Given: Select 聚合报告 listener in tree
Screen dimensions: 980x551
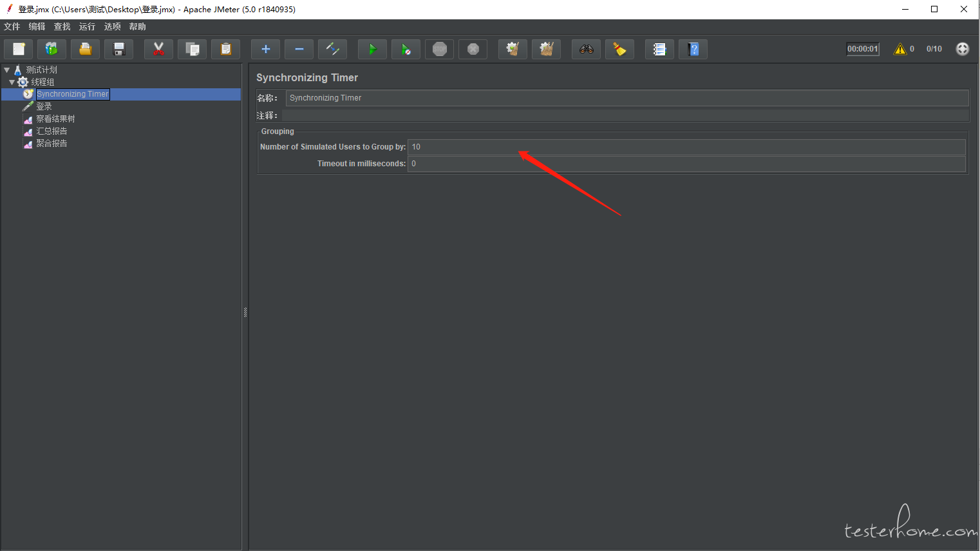Looking at the screenshot, I should pos(52,143).
